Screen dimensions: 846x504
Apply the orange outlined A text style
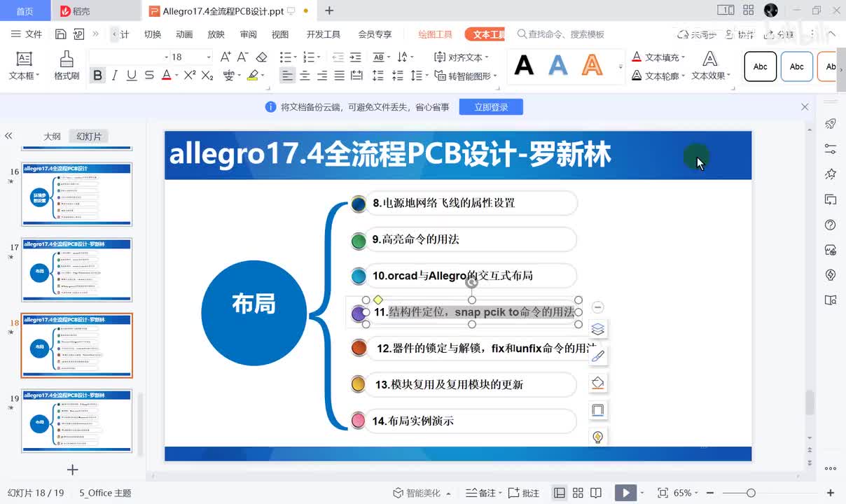coord(592,66)
